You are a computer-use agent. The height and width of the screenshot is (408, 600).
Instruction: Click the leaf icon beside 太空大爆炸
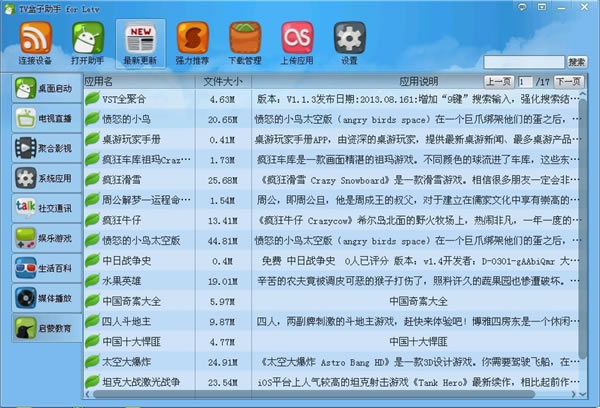click(92, 361)
